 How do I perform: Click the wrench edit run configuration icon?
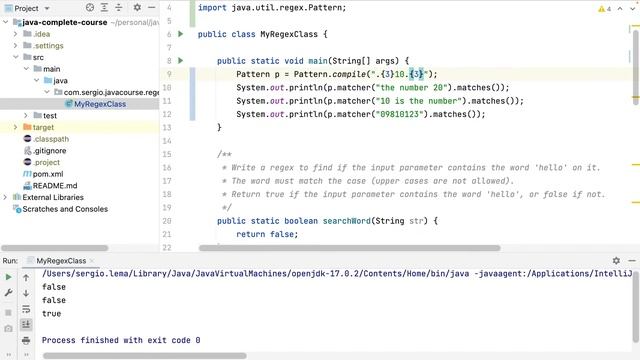click(8, 293)
